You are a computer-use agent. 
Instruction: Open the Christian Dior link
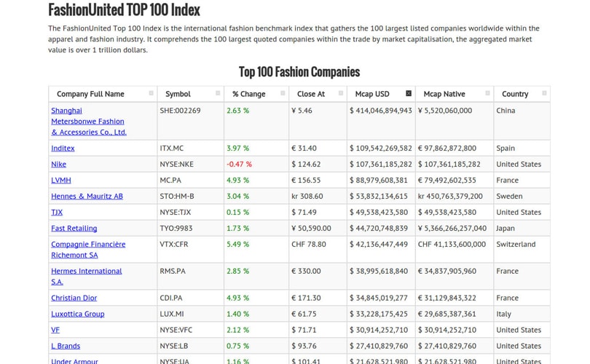point(74,298)
